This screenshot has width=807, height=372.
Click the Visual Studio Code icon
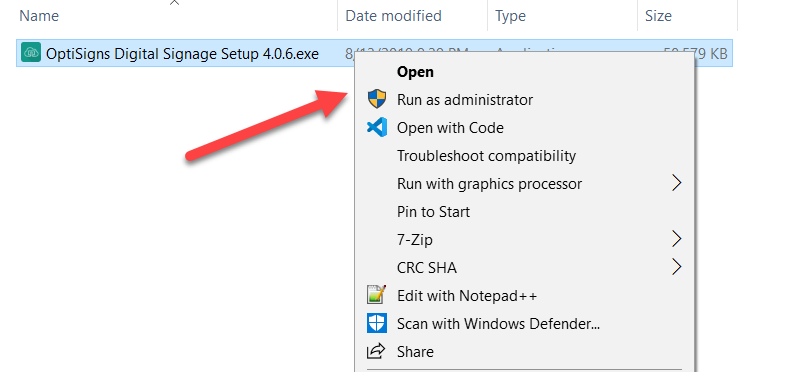(377, 128)
